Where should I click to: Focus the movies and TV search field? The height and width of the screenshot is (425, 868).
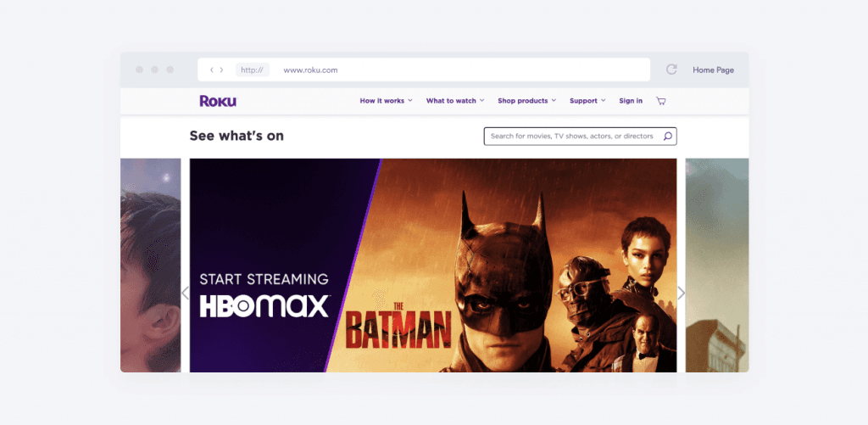tap(580, 137)
